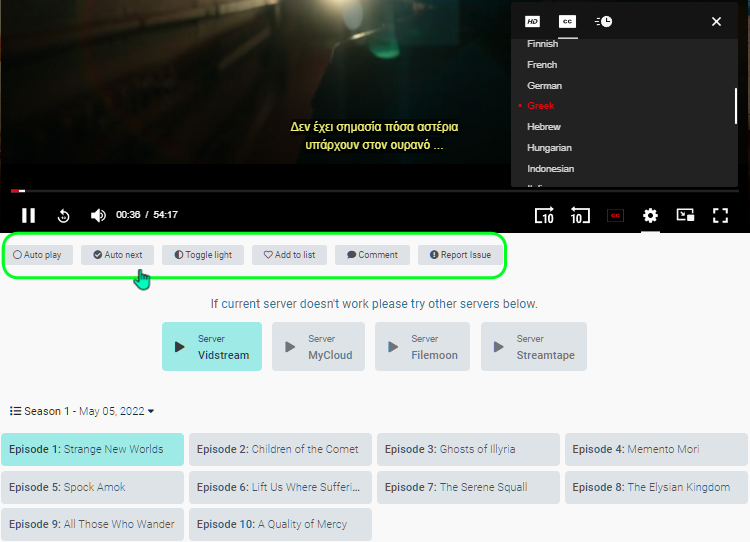Play Episode 4: Memento Mori
The image size is (750, 542).
pyautogui.click(x=656, y=449)
